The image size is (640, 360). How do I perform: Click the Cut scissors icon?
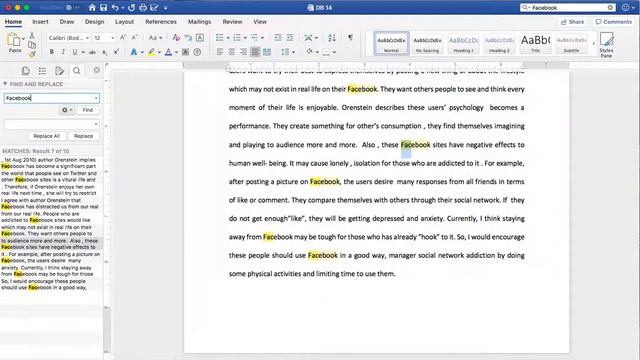coord(32,36)
